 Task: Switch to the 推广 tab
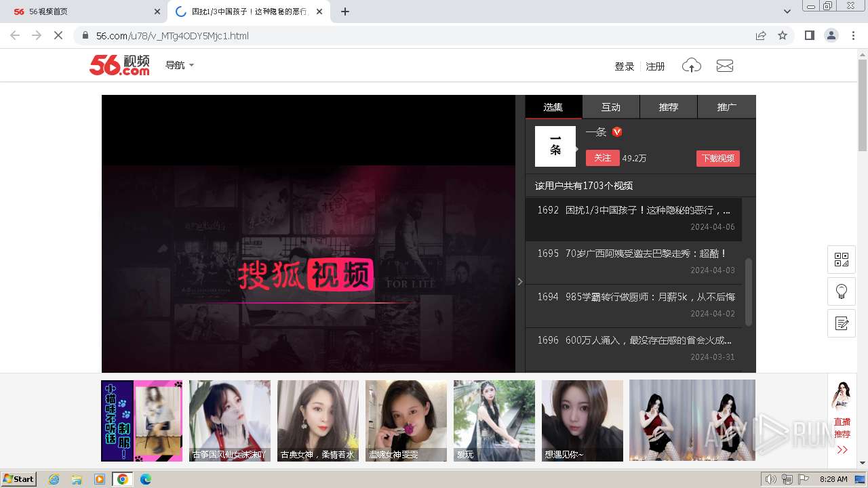point(727,107)
